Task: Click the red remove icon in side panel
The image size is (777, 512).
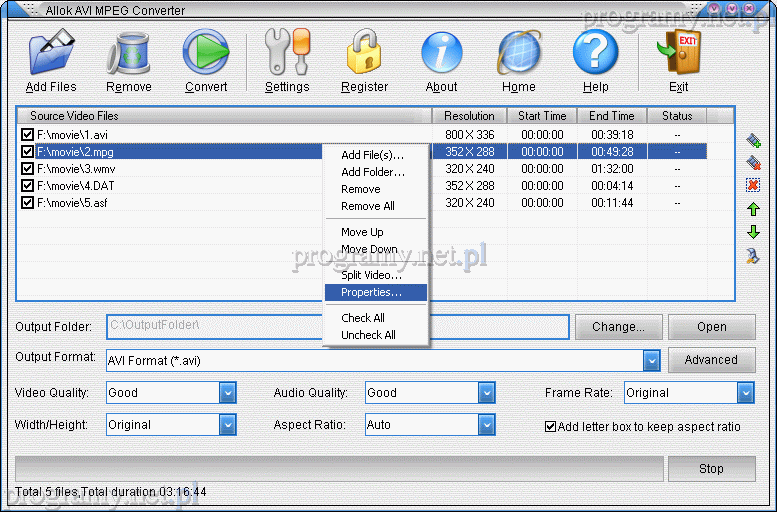Action: [753, 185]
